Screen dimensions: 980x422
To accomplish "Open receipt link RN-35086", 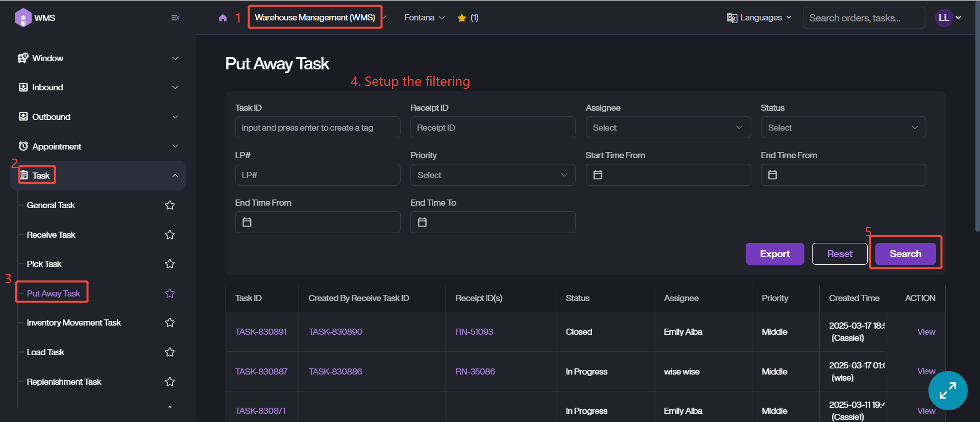I will click(475, 371).
